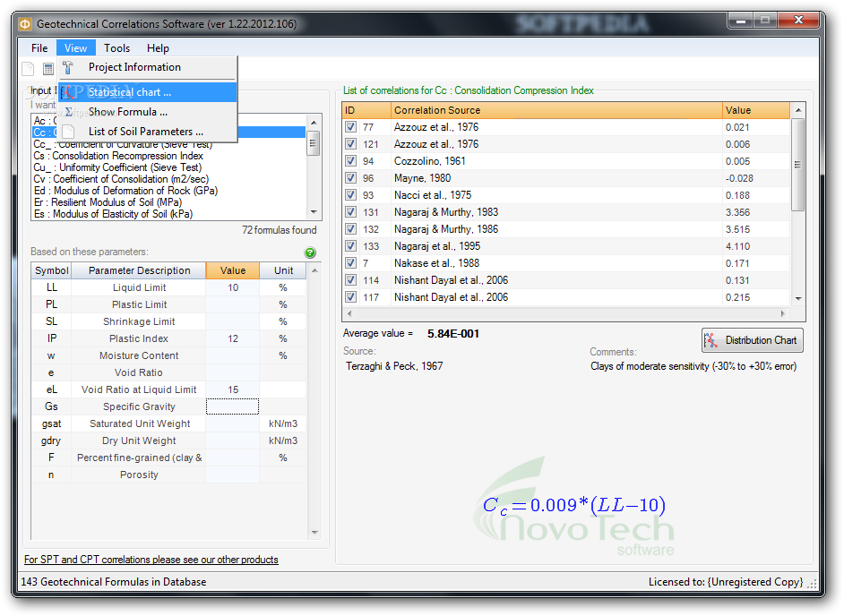Uncheck Nagaraj et al., 1995 correlation
The height and width of the screenshot is (616, 844).
[x=351, y=246]
